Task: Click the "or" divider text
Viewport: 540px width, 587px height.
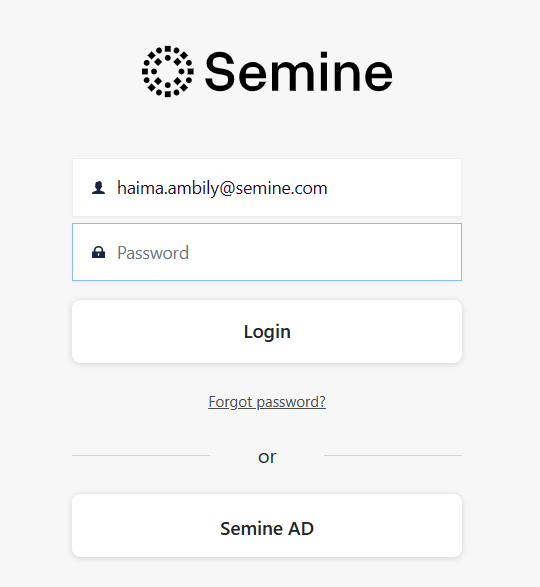Action: tap(267, 457)
